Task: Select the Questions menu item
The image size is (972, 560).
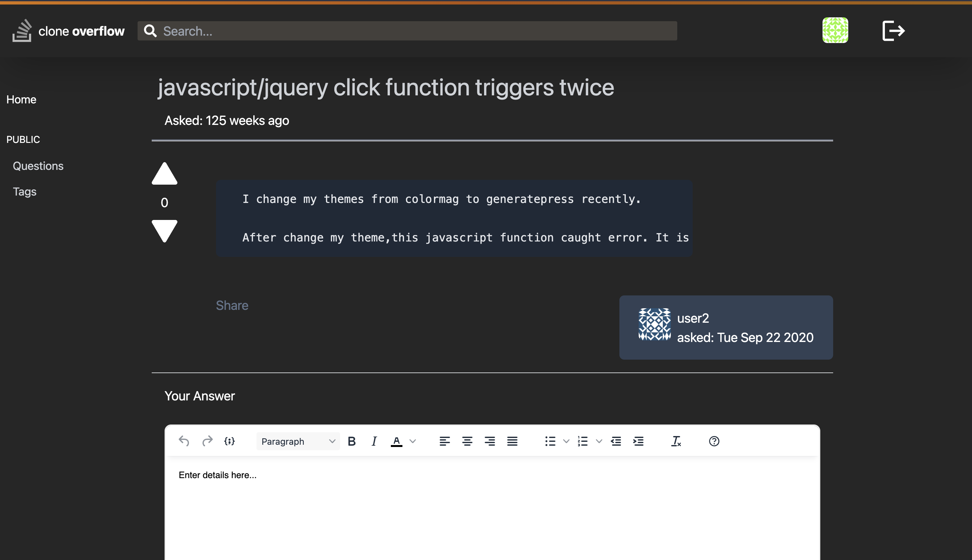Action: click(38, 166)
